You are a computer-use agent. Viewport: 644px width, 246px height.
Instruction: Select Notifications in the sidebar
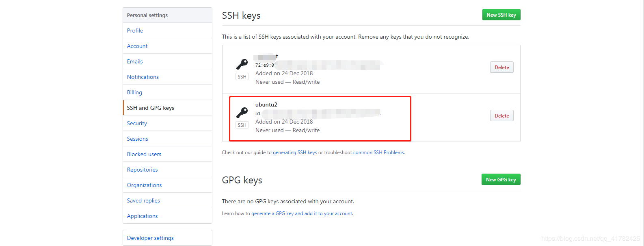[x=143, y=77]
